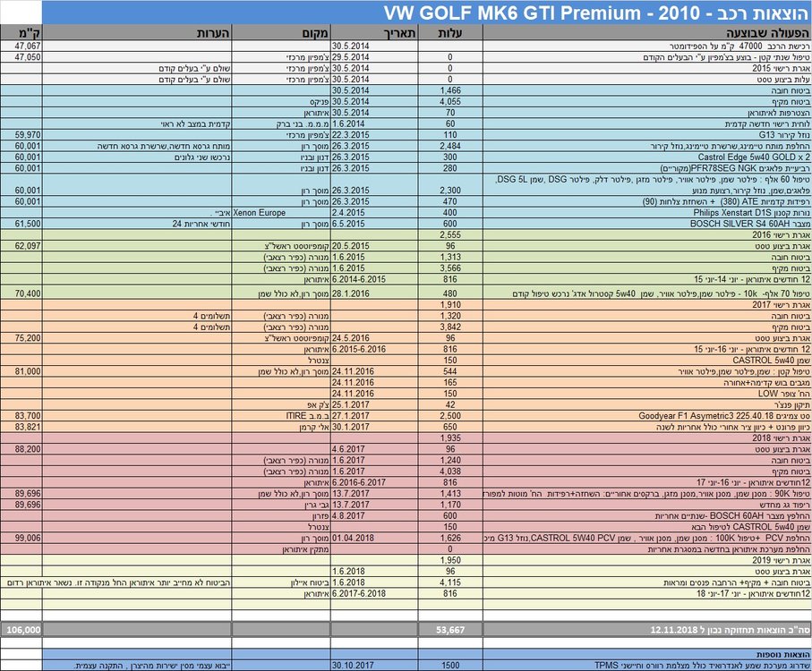The image size is (812, 671).
Task: Select the "Philips Xenstart D1S" action cell
Action: 646,213
